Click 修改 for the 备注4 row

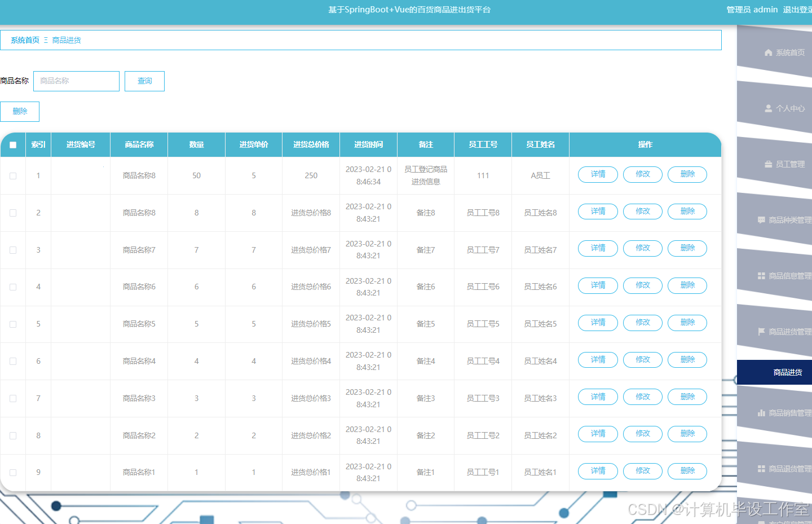pyautogui.click(x=643, y=360)
